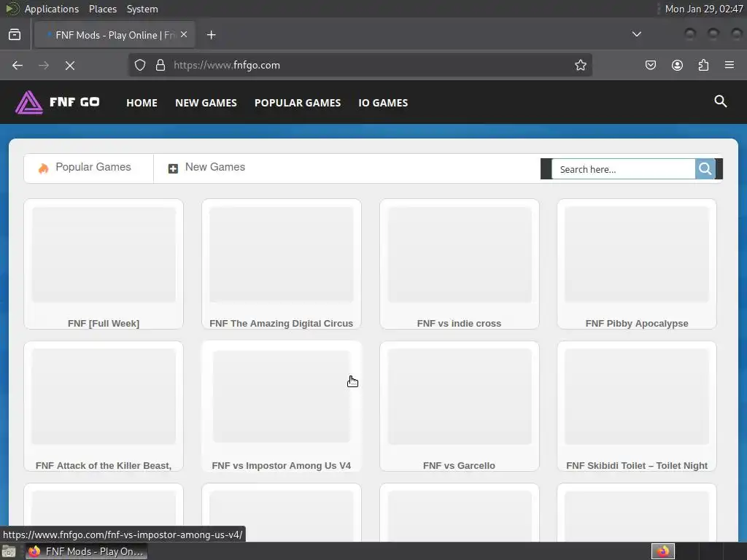Open the Places menu

[x=102, y=9]
